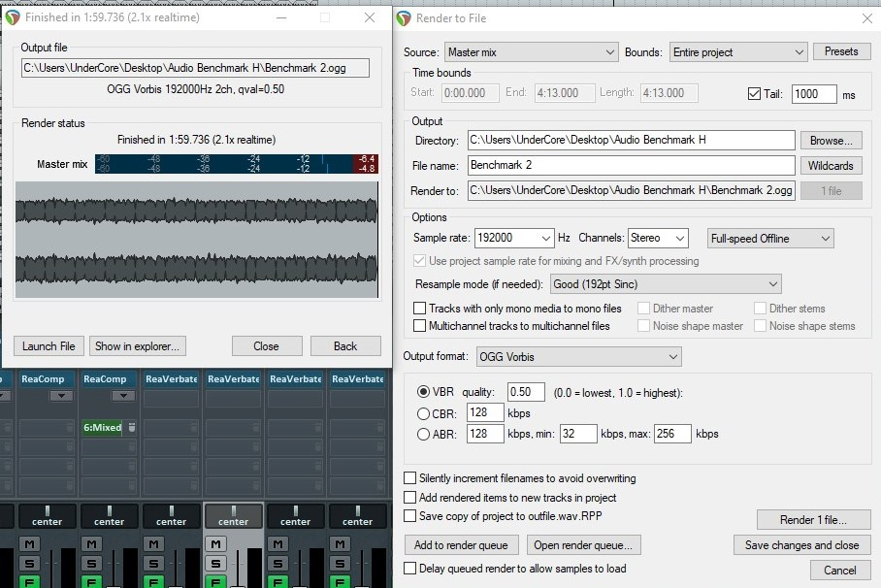Mute the track with the 6:Mixed send
Screen dimensions: 881x588
point(89,544)
